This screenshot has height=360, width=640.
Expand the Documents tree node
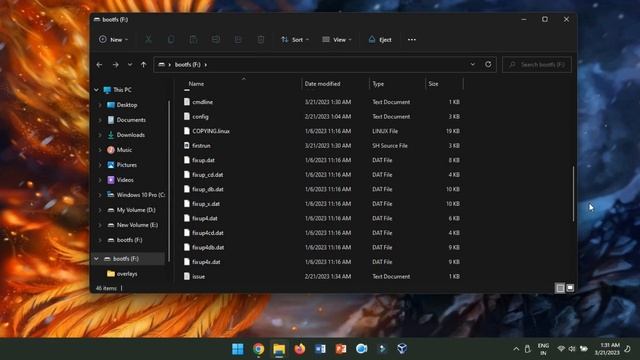pos(100,120)
